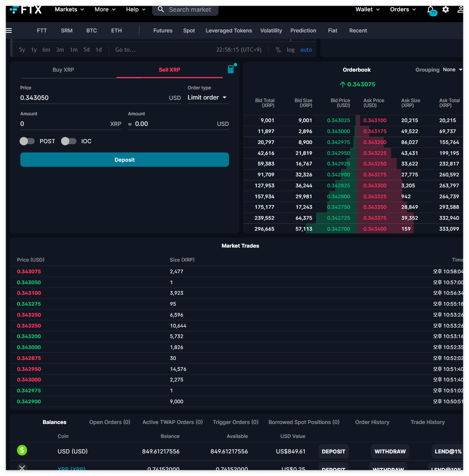The height and width of the screenshot is (476, 469).
Task: Click bid price 0.343025 in orderbook
Action: (338, 121)
